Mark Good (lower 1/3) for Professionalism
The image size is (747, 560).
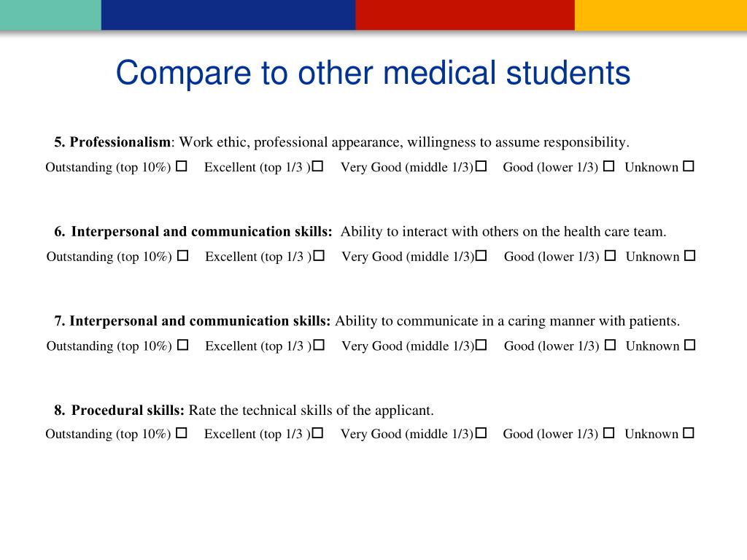(608, 166)
